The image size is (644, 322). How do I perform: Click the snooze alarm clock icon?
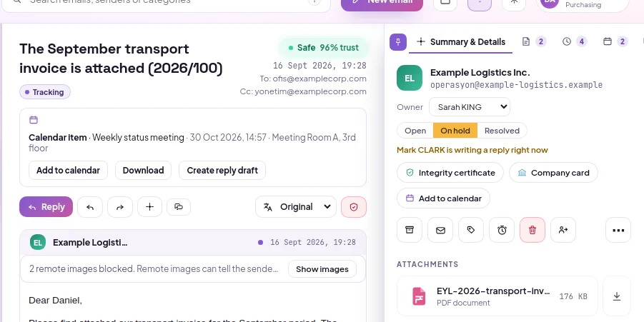click(502, 230)
